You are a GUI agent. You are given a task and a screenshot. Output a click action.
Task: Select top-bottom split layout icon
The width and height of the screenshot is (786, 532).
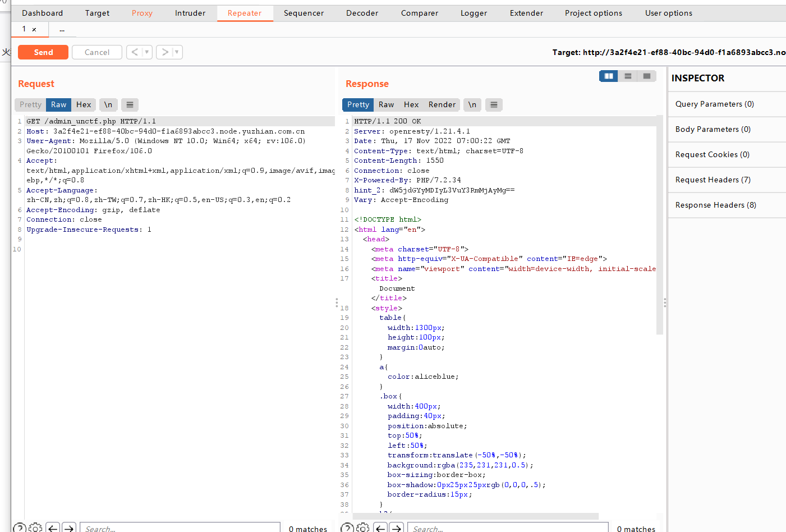click(x=628, y=76)
